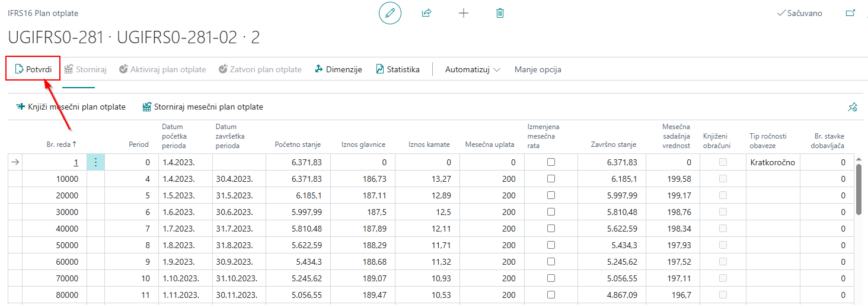The image size is (868, 305).
Task: Click the Period column header
Action: tap(139, 144)
